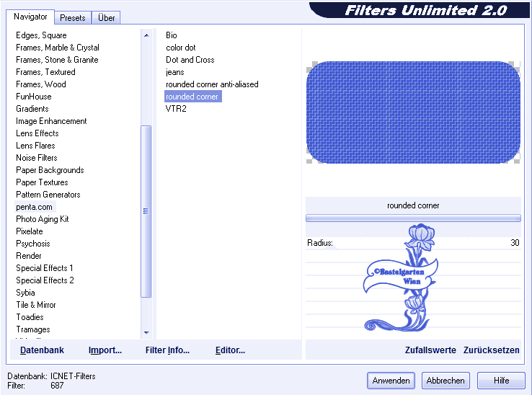Click the category list scroll-up arrow

(146, 35)
